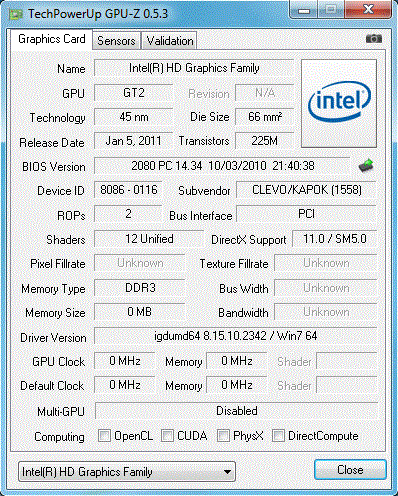Click the BIOS Version label
Screen dimensions: 398x496
[x=54, y=167]
